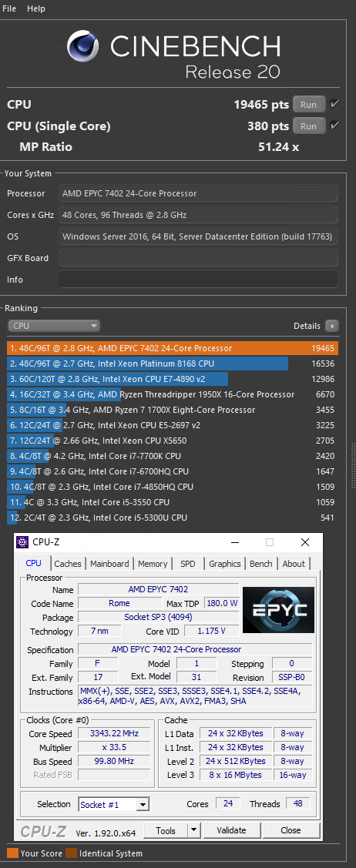356x868 pixels.
Task: Click the Bus Speed 99.80 MHz value
Action: pyautogui.click(x=113, y=761)
